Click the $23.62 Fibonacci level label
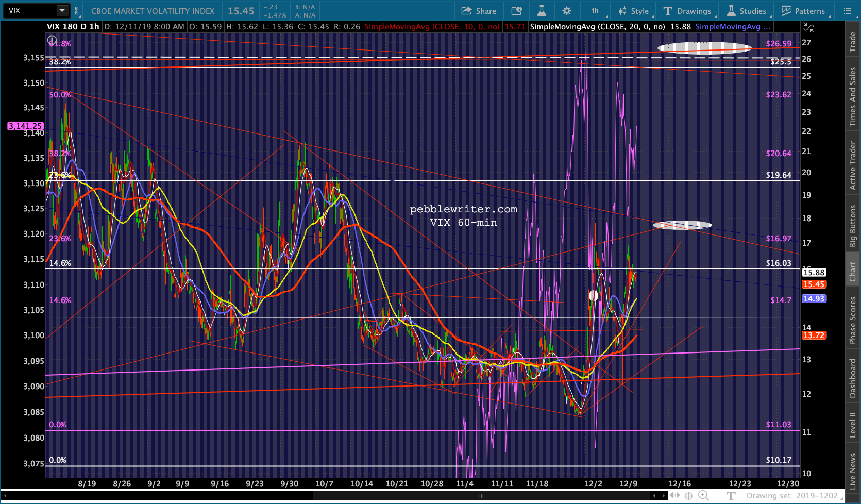This screenshot has width=861, height=504. pyautogui.click(x=779, y=95)
